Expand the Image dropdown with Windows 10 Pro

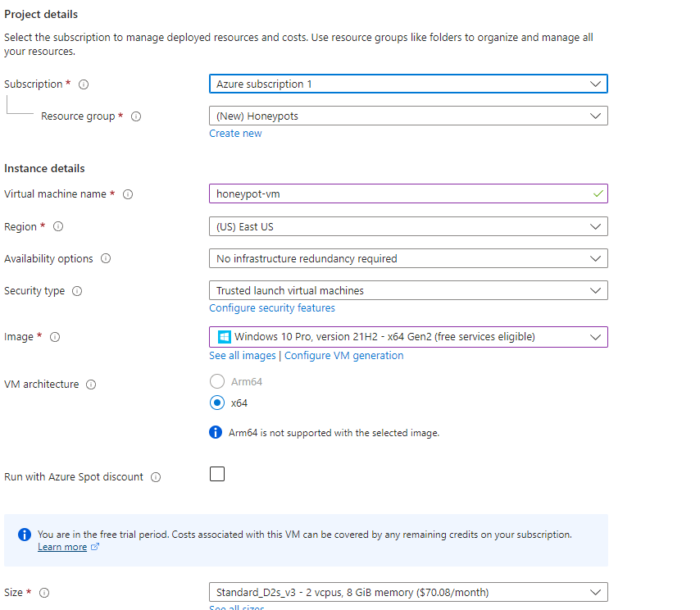(408, 337)
